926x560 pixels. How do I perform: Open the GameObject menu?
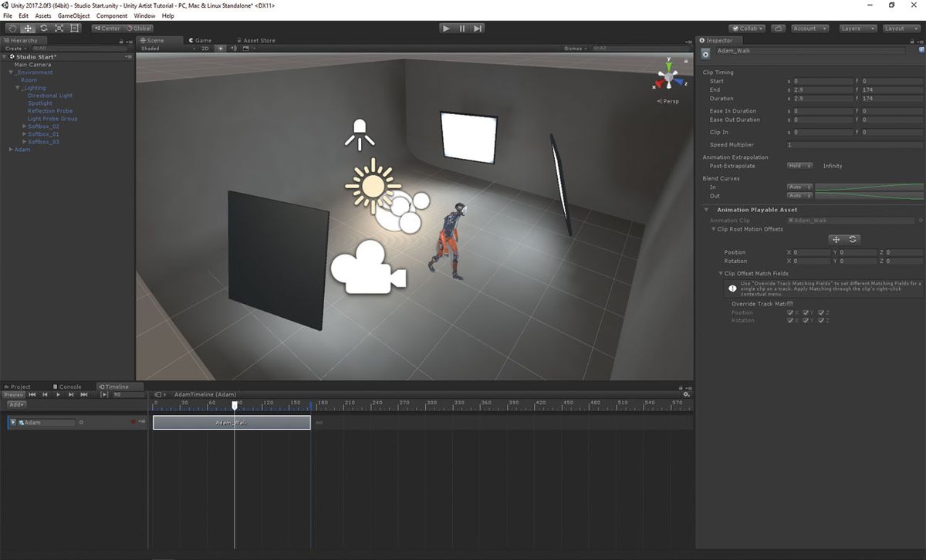pos(73,15)
